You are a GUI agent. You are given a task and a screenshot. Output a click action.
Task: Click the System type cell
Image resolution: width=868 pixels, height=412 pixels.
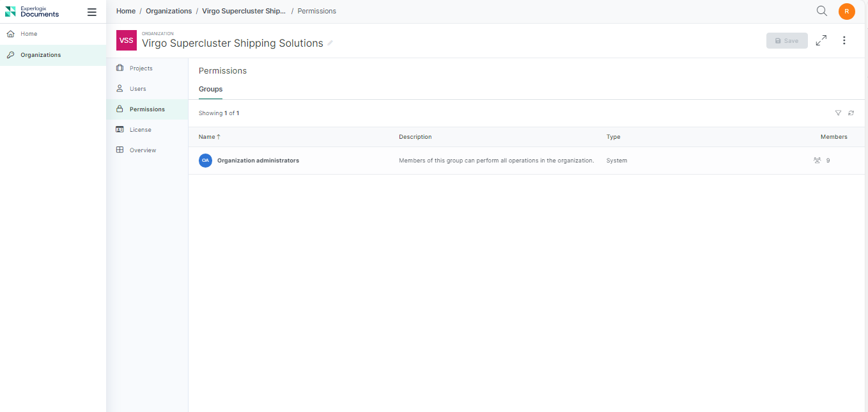617,161
